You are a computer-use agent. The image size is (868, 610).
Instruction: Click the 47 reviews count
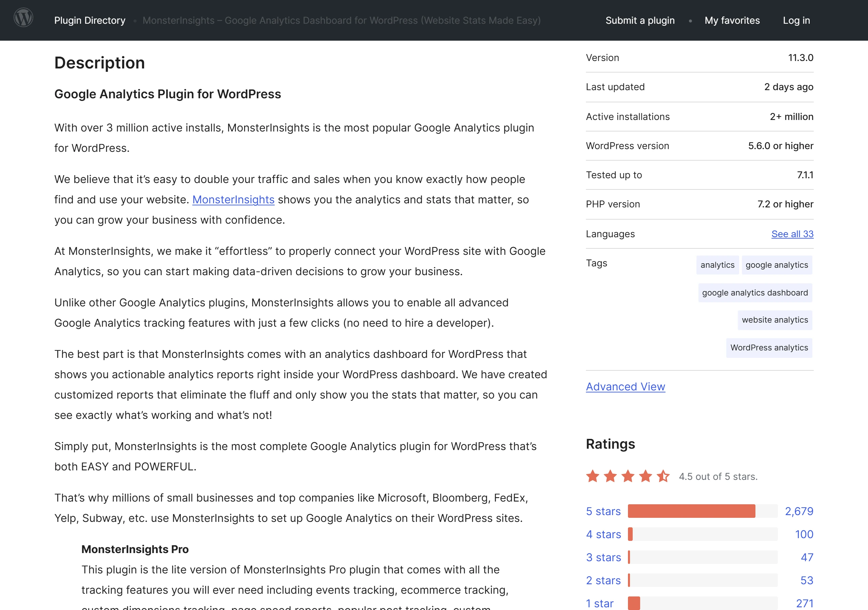pyautogui.click(x=807, y=557)
